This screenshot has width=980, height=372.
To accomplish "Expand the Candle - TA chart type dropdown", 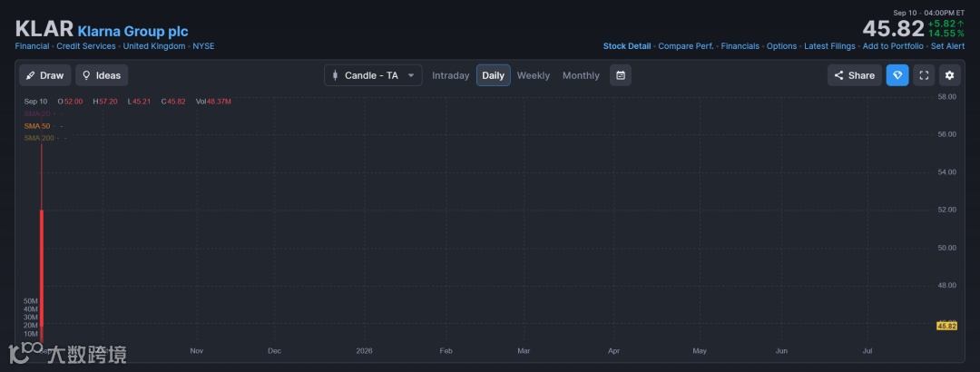I will click(x=373, y=75).
